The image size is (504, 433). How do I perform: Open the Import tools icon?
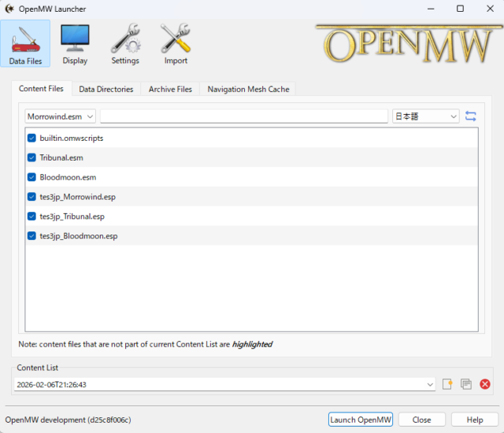tap(176, 43)
